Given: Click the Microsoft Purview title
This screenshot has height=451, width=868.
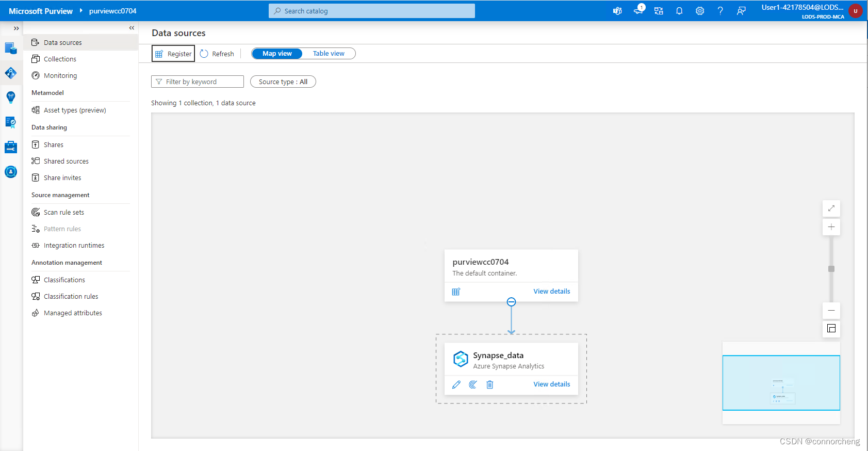Looking at the screenshot, I should 41,11.
